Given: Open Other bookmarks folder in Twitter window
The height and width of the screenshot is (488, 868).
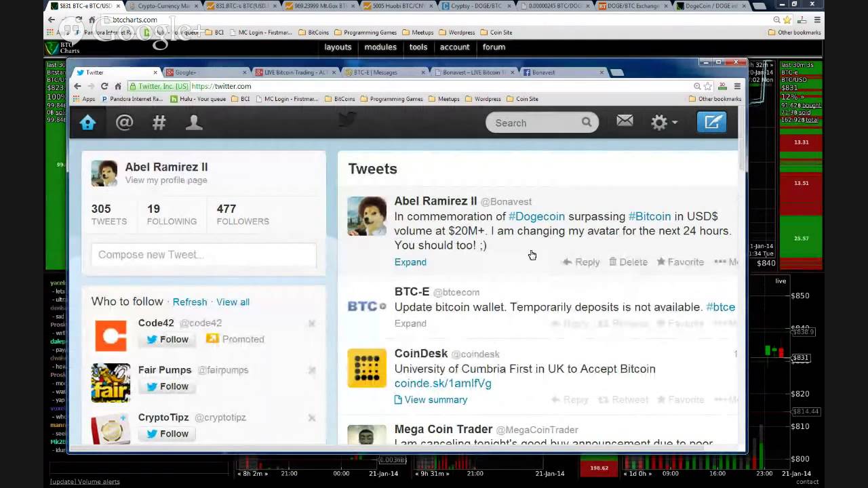Looking at the screenshot, I should [715, 99].
